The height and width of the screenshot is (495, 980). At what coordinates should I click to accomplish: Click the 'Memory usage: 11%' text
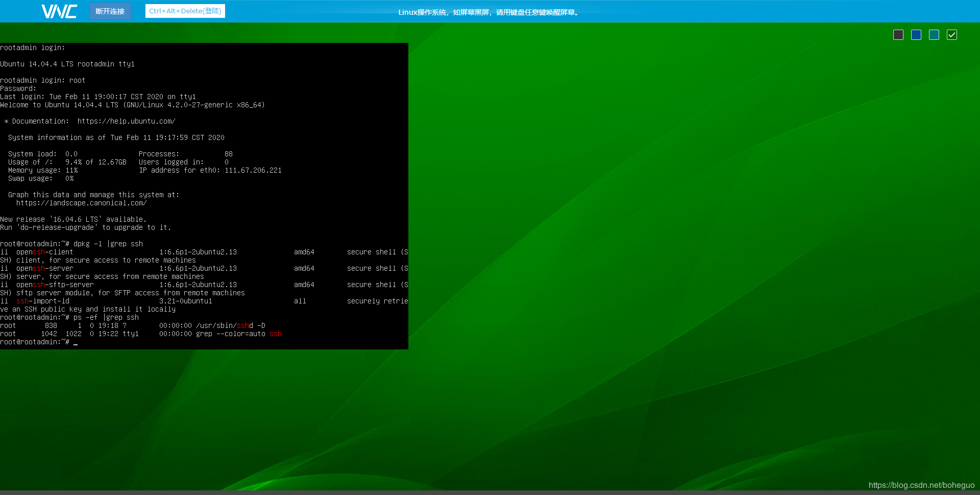click(x=43, y=170)
